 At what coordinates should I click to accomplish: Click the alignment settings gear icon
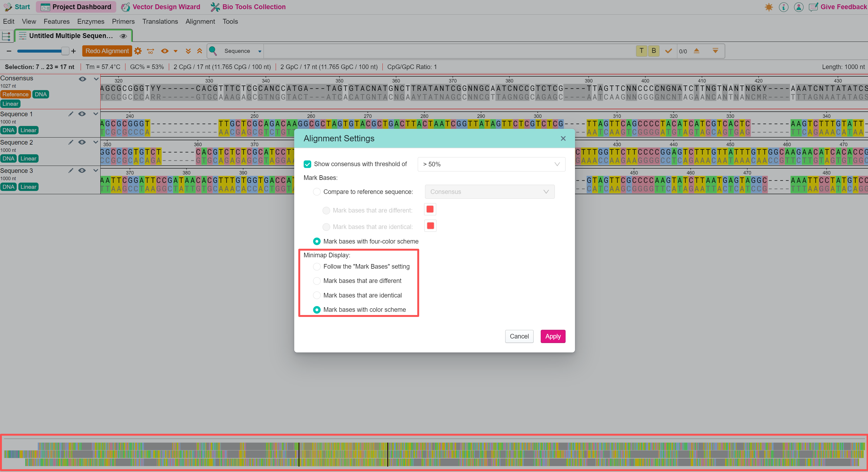(138, 51)
